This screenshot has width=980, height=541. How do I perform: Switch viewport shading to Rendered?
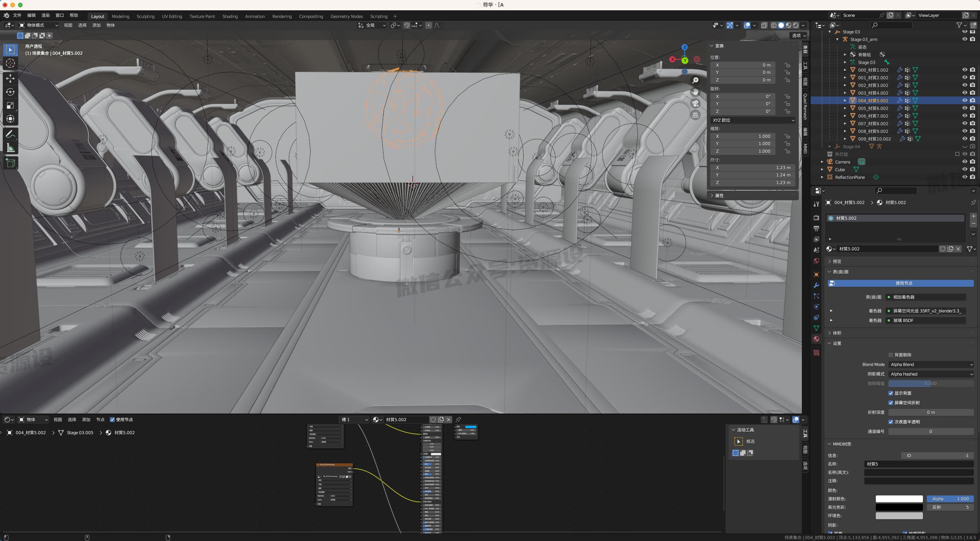click(796, 25)
